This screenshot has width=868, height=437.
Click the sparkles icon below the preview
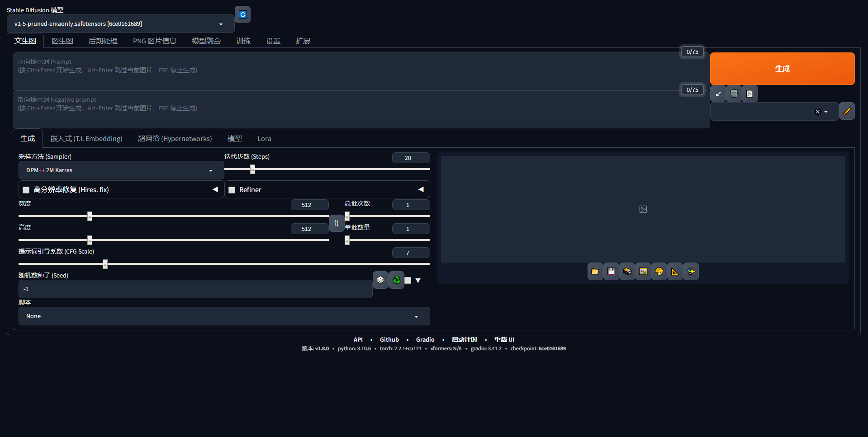691,272
